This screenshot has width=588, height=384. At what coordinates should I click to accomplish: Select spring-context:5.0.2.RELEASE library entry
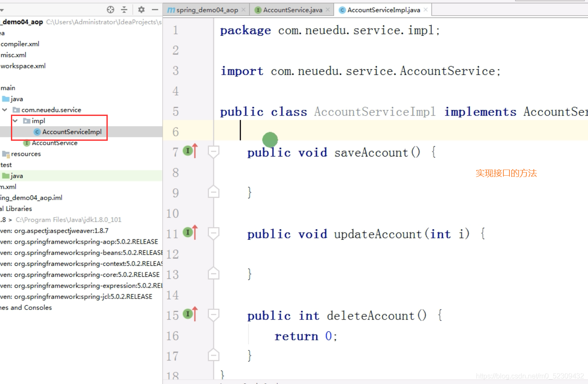81,263
